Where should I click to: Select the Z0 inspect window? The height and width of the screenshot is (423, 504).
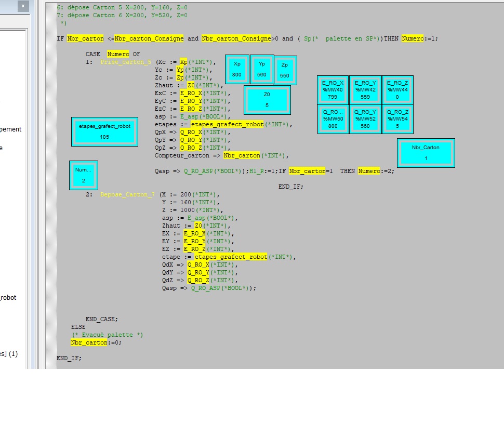(x=267, y=100)
